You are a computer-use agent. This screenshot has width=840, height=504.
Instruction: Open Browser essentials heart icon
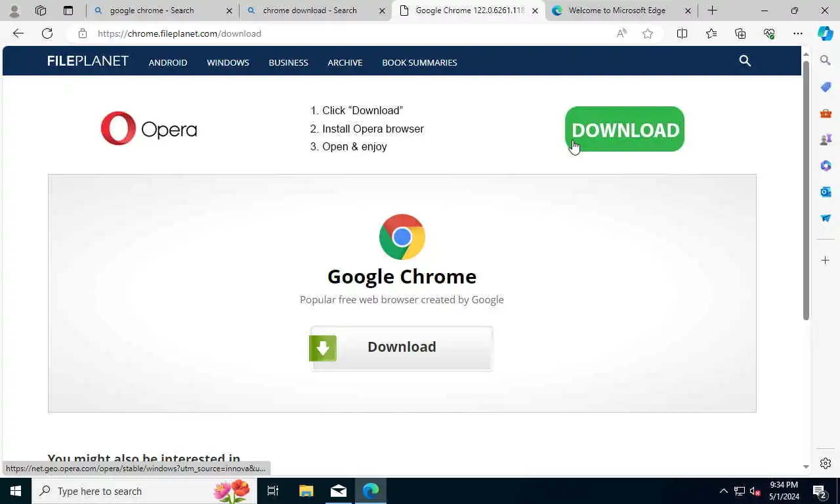click(x=769, y=33)
